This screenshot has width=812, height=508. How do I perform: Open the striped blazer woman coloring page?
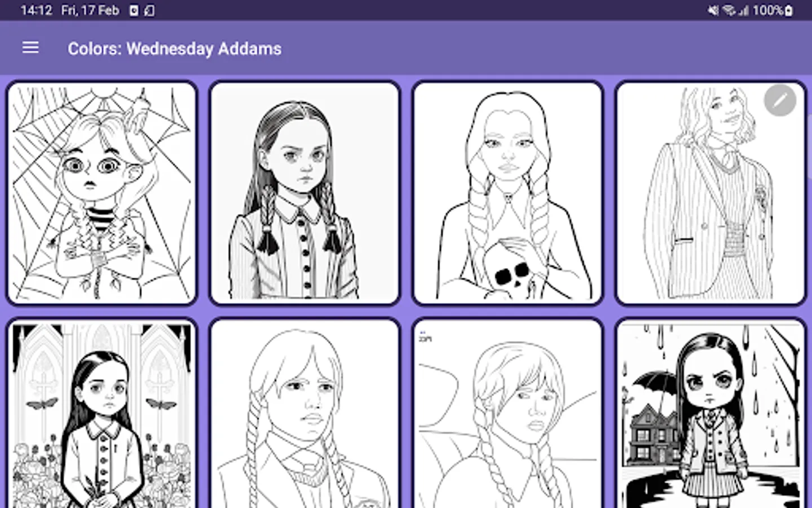point(710,192)
